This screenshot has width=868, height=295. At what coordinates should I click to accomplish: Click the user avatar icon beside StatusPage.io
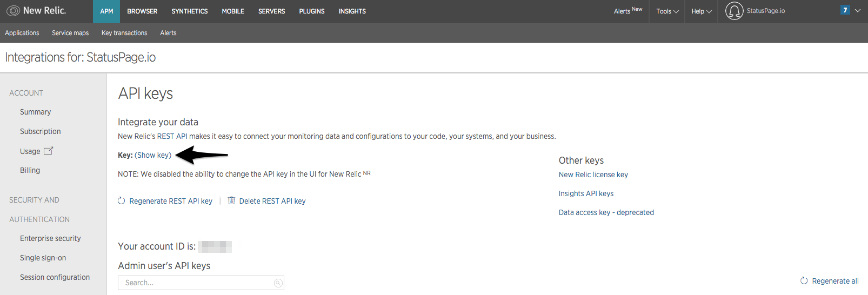point(734,11)
